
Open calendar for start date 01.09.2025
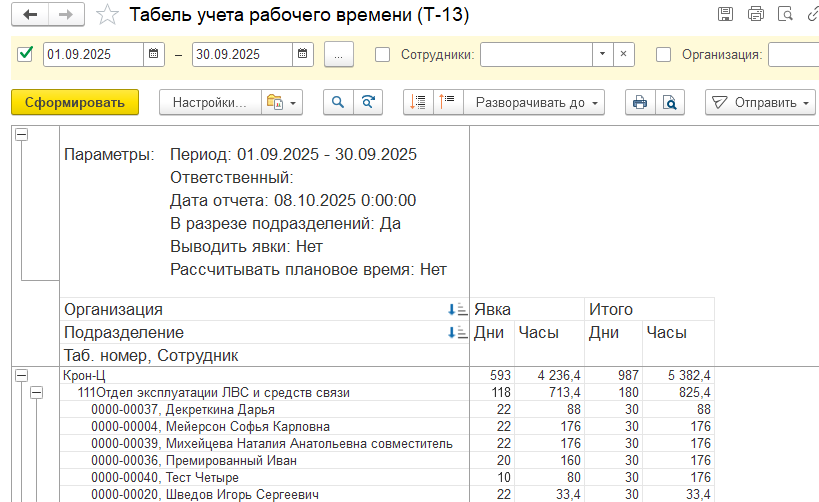(x=154, y=54)
